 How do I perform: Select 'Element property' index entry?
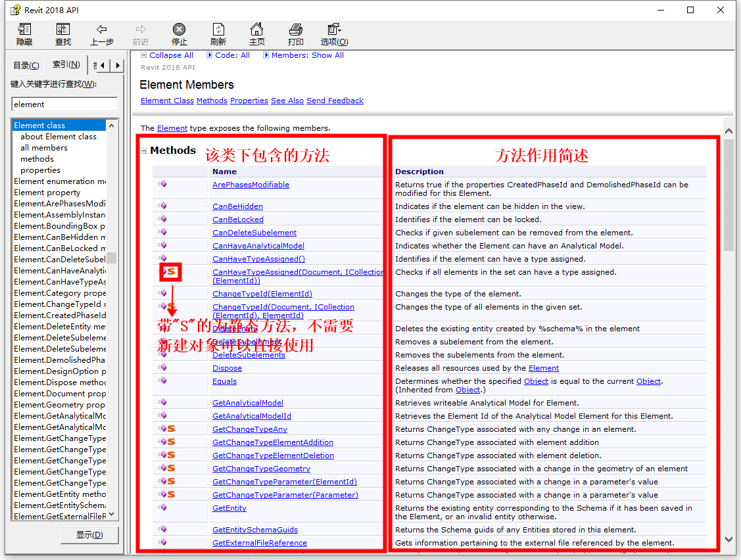pyautogui.click(x=47, y=193)
